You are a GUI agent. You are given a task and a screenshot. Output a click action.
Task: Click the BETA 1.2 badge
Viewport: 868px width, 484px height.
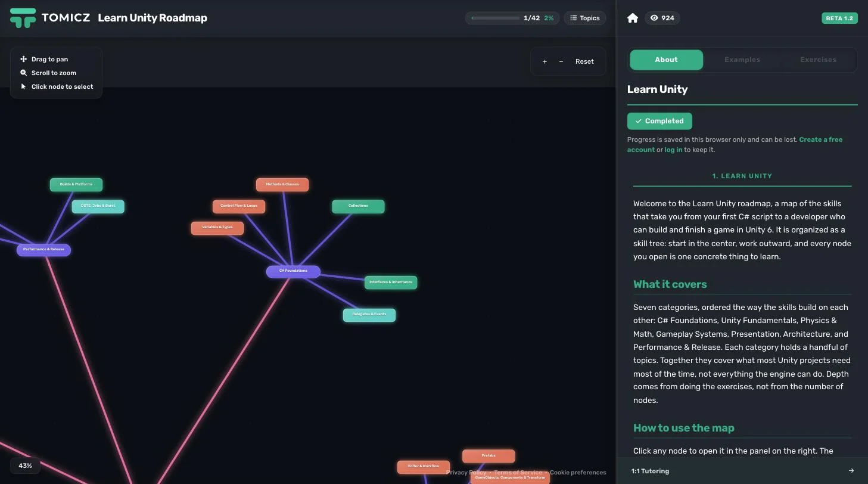pyautogui.click(x=839, y=18)
